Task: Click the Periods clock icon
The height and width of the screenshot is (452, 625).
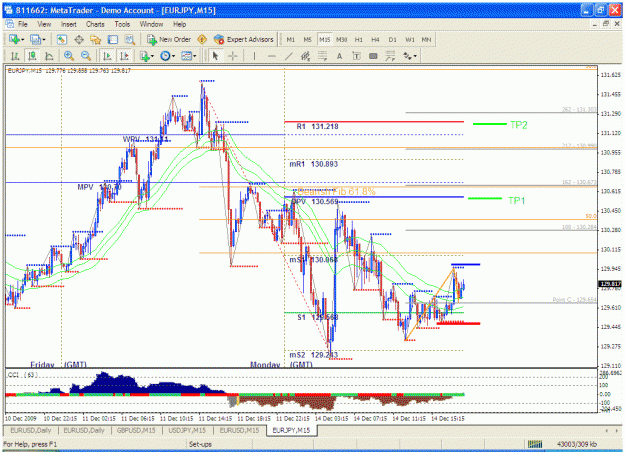Action: [x=165, y=56]
